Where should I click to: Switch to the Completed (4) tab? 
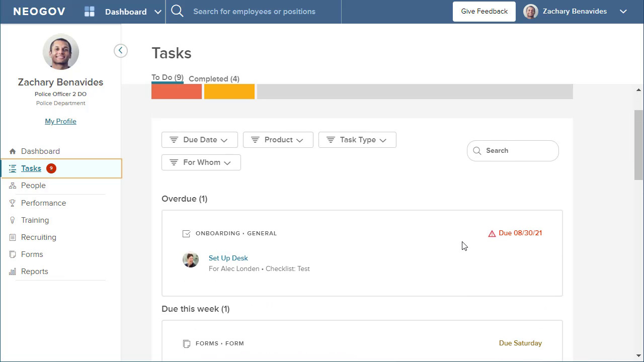[214, 79]
